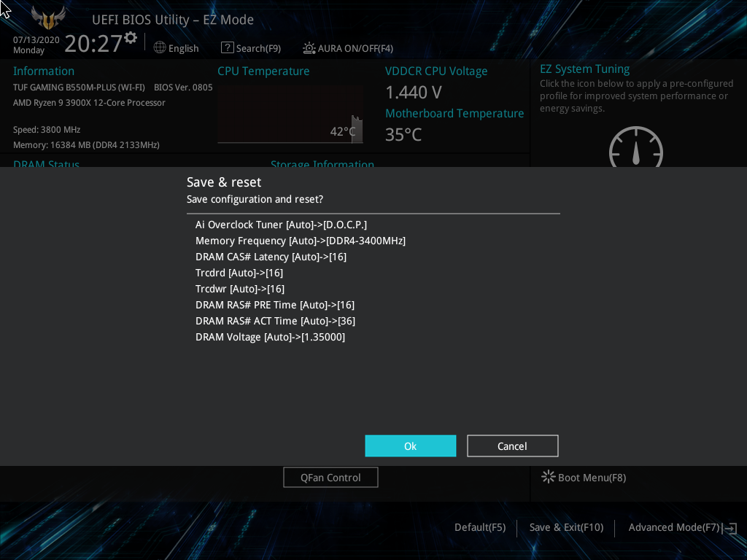
Task: Click the EZ System Tuning gauge icon
Action: coord(636,147)
